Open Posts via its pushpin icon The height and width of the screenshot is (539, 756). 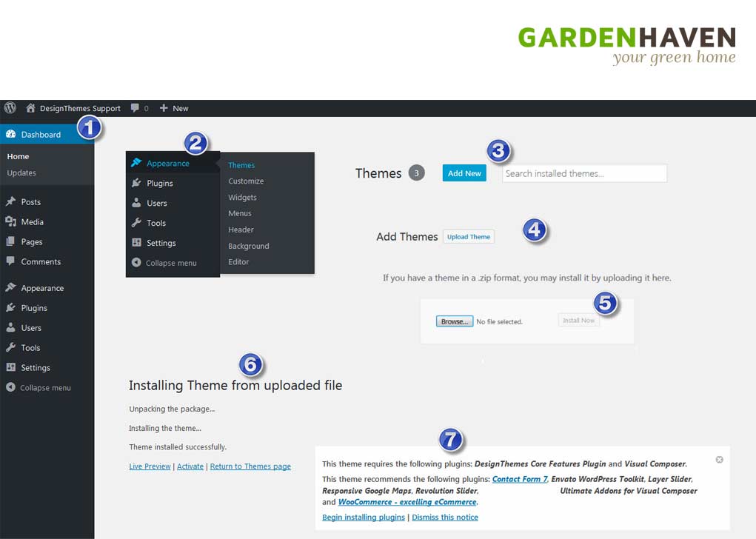[10, 201]
